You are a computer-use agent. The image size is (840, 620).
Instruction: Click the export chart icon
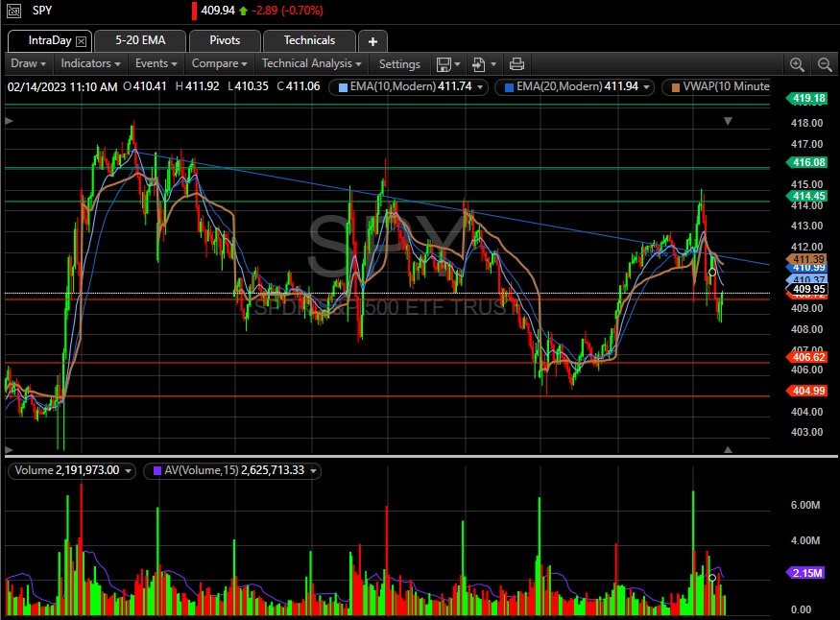479,64
